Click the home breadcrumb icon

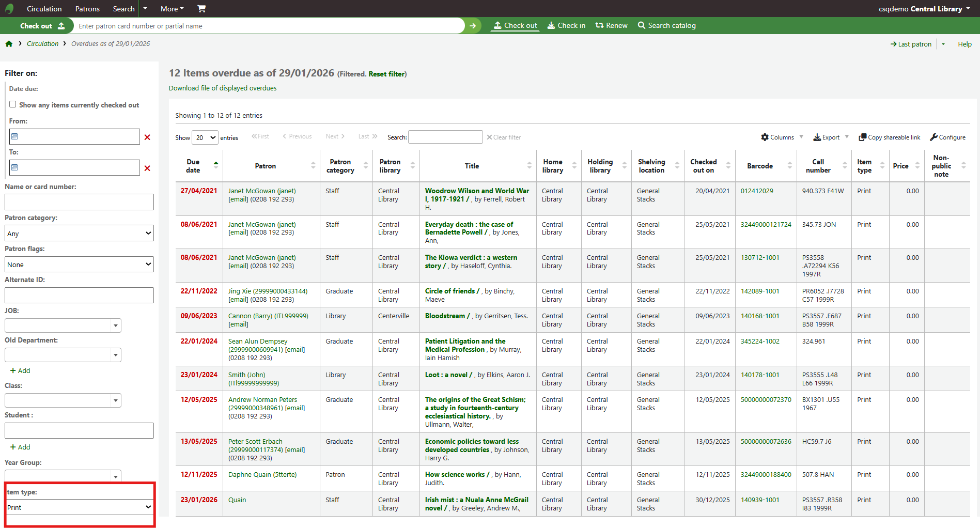tap(9, 44)
